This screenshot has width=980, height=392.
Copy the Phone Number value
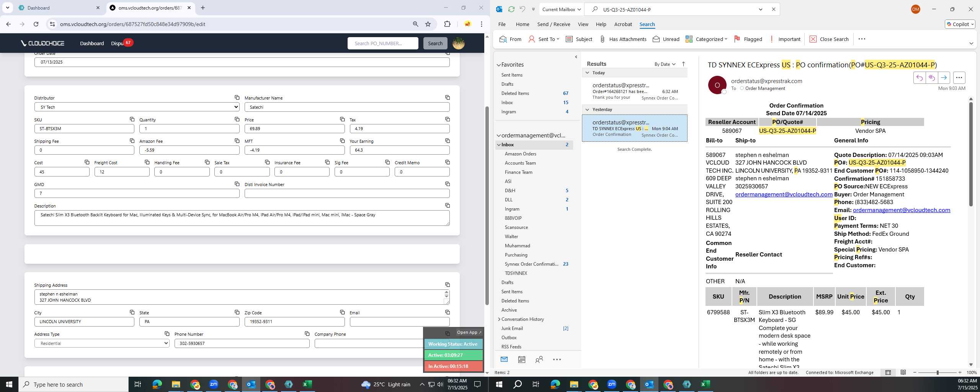point(307,334)
